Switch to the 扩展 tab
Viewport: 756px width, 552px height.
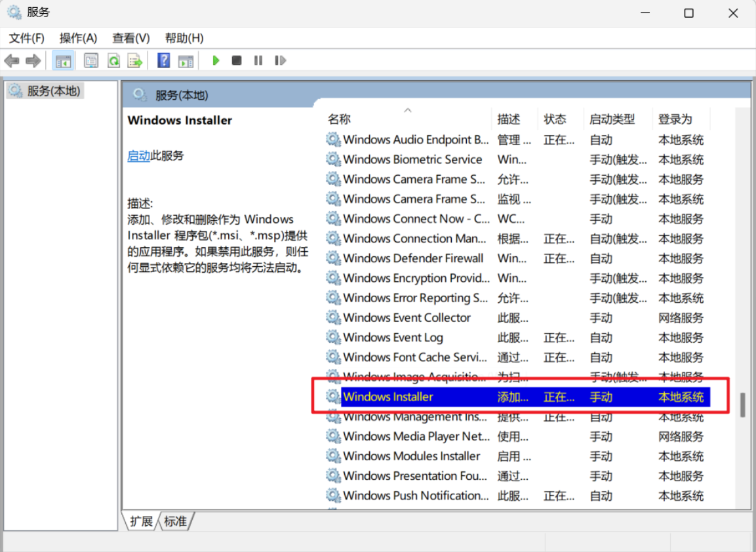click(x=141, y=521)
